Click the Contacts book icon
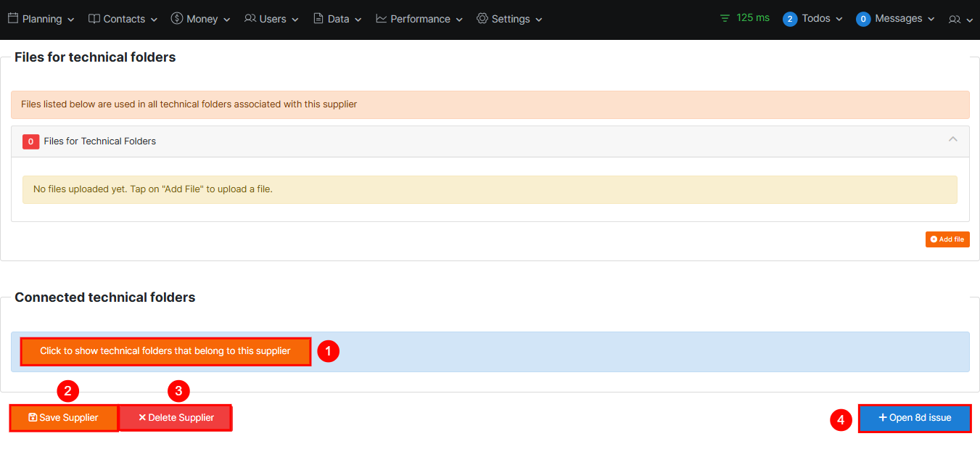This screenshot has height=452, width=980. point(94,18)
